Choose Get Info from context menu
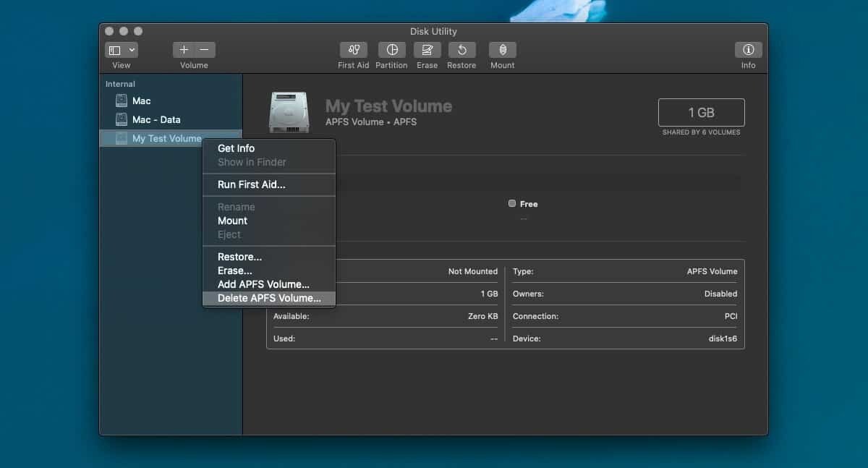Image resolution: width=868 pixels, height=468 pixels. click(236, 148)
